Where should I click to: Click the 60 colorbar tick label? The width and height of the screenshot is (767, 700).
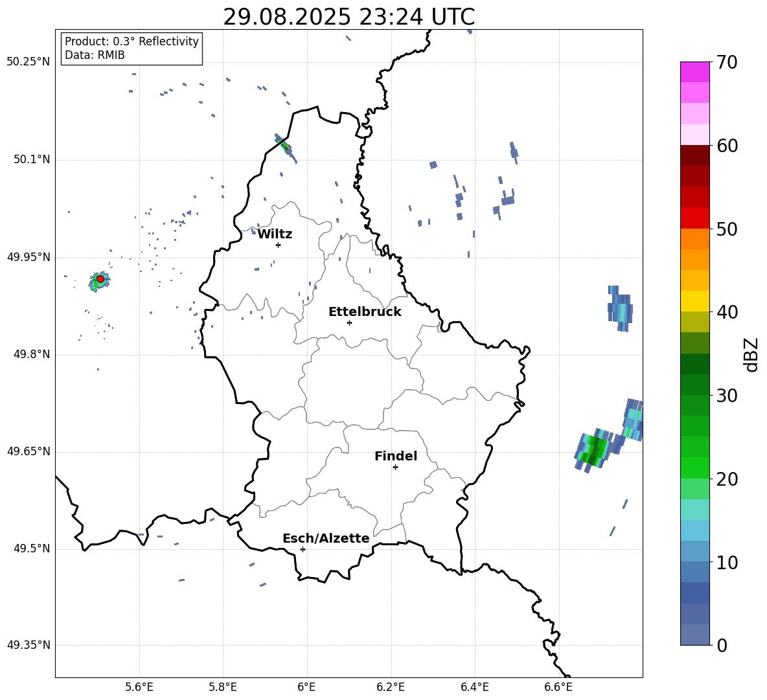point(726,146)
